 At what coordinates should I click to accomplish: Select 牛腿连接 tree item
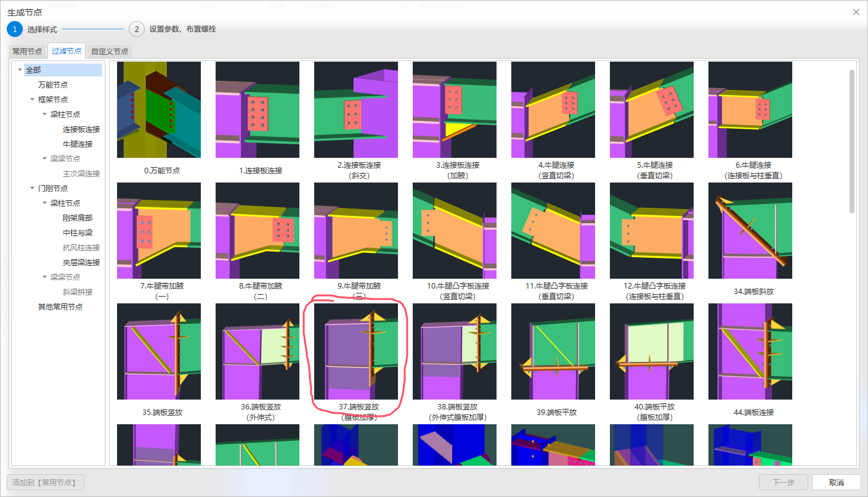[78, 144]
